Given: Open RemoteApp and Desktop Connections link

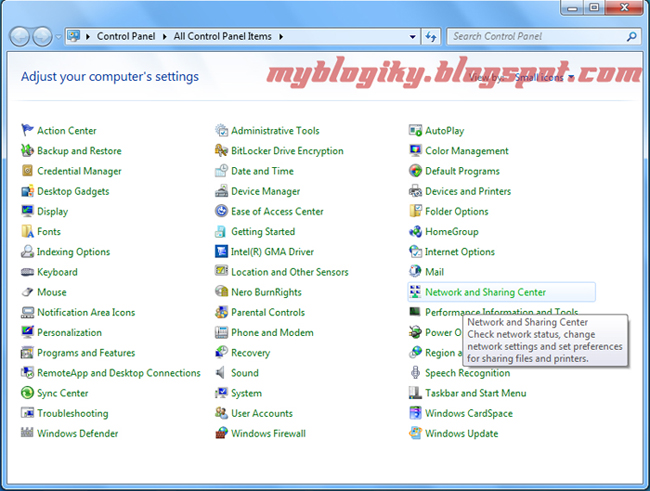Looking at the screenshot, I should coord(119,373).
